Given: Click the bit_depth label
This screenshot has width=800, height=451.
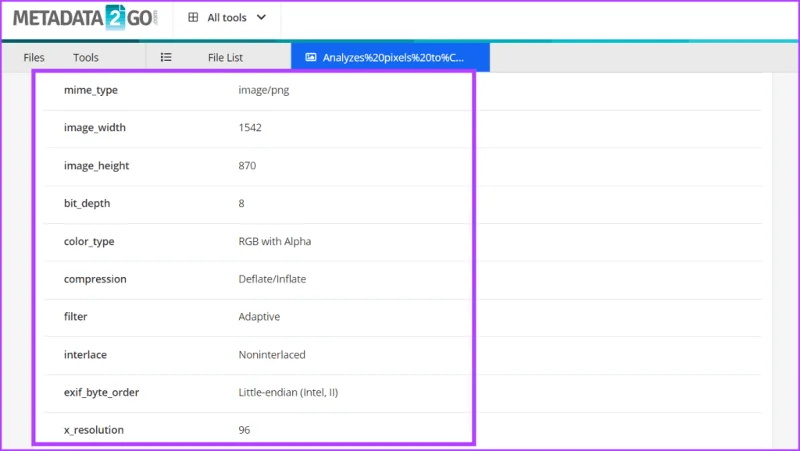Looking at the screenshot, I should coord(87,204).
